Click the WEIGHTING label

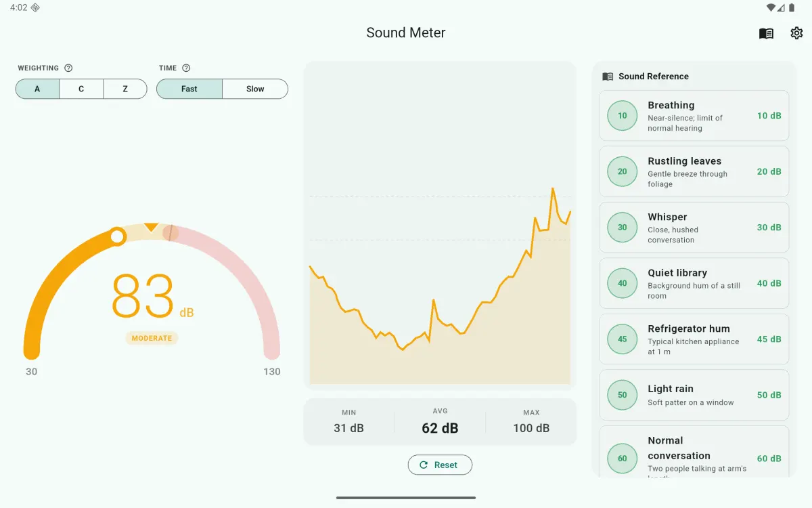click(x=38, y=68)
